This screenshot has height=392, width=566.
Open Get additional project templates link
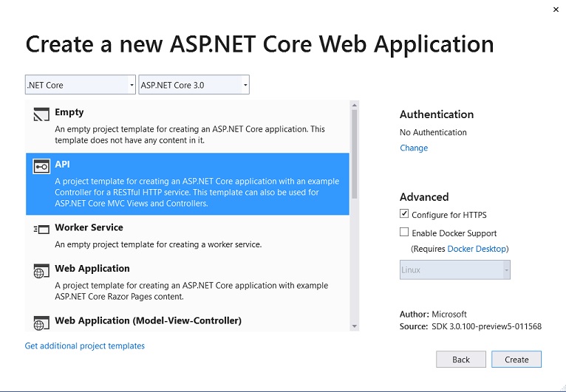pos(85,345)
